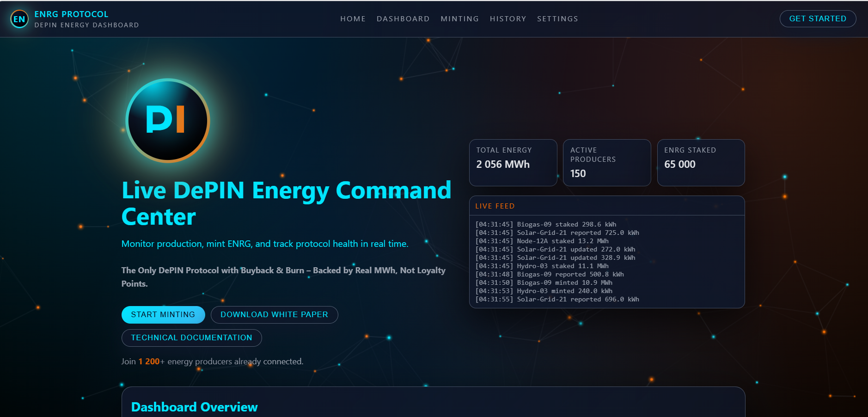Image resolution: width=868 pixels, height=417 pixels.
Task: Click feed line Biogas-09 staked 298.6 kWh
Action: click(x=546, y=225)
